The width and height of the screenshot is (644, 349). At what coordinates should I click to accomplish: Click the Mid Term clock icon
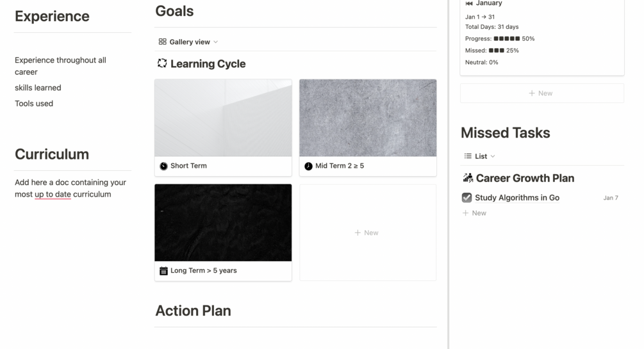(x=308, y=166)
